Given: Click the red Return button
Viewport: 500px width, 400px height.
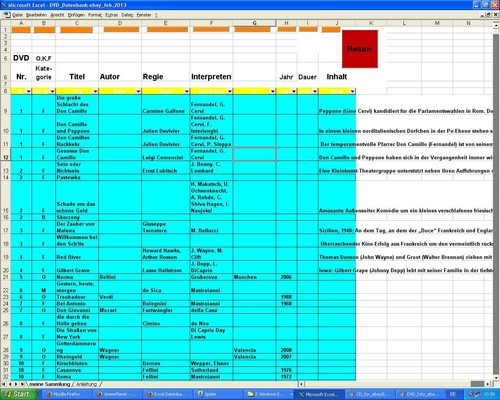Looking at the screenshot, I should coord(360,49).
